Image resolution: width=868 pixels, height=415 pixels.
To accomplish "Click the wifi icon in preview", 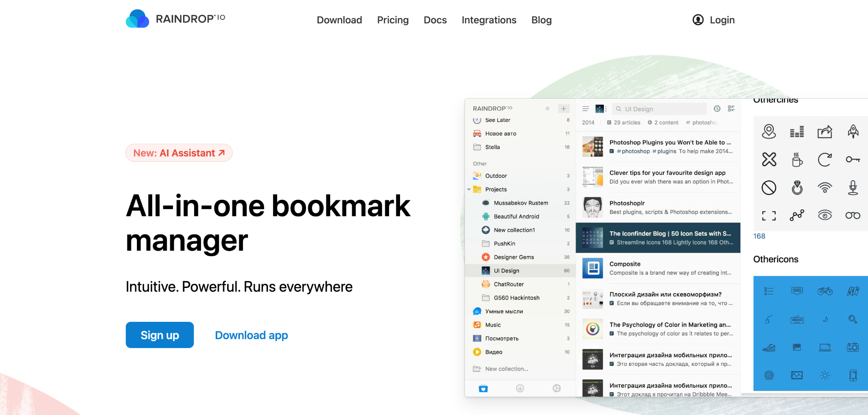I will (x=825, y=188).
